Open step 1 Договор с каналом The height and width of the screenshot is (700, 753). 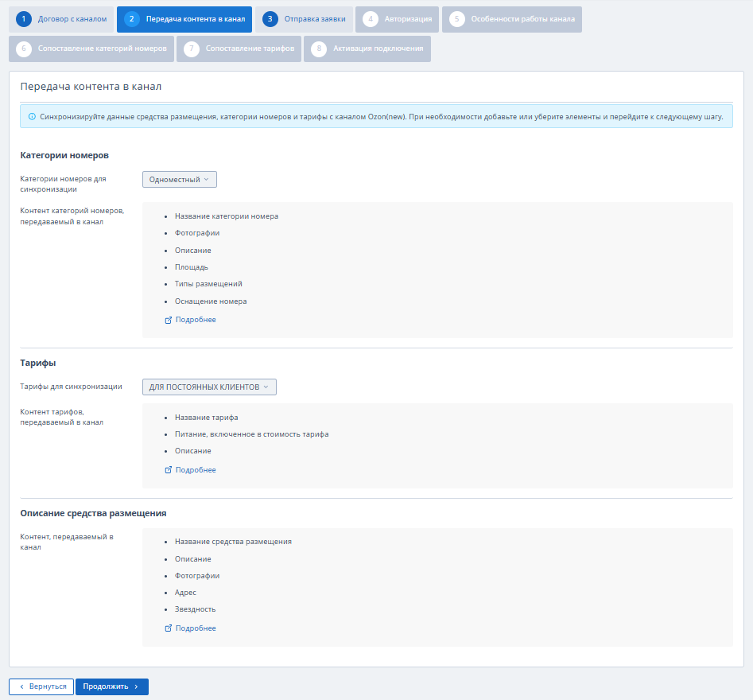click(x=61, y=19)
